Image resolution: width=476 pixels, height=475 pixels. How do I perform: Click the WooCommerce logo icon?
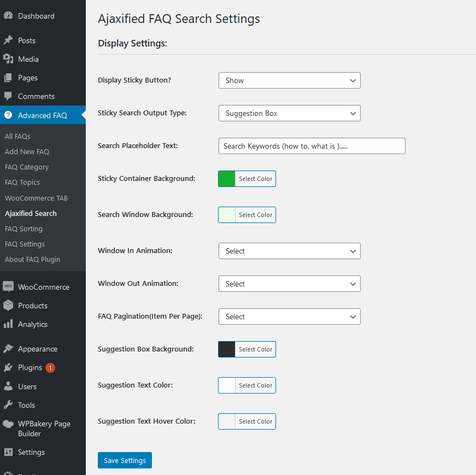(8, 287)
